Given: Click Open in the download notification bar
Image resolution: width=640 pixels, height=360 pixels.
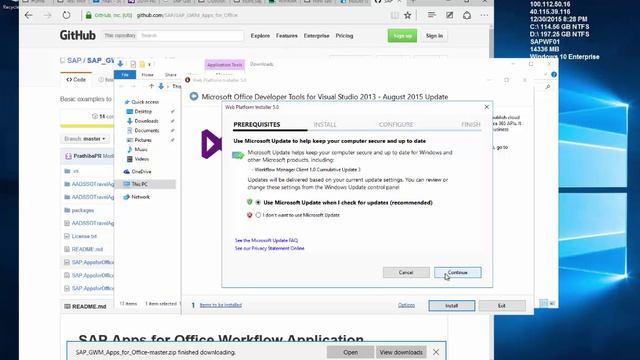Looking at the screenshot, I should click(x=350, y=352).
